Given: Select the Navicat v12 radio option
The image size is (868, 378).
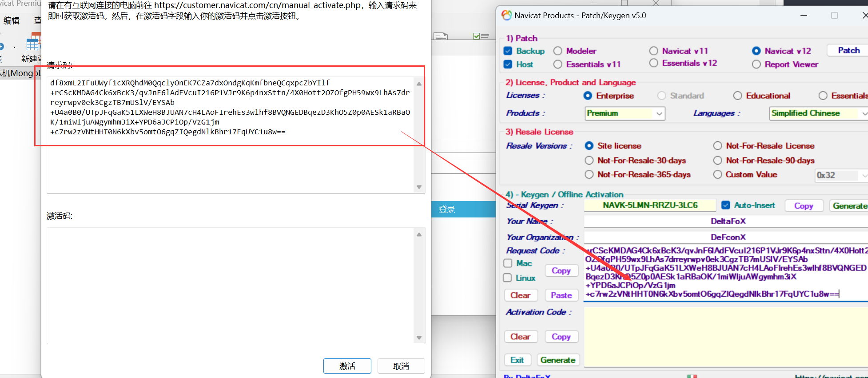Looking at the screenshot, I should pos(757,51).
